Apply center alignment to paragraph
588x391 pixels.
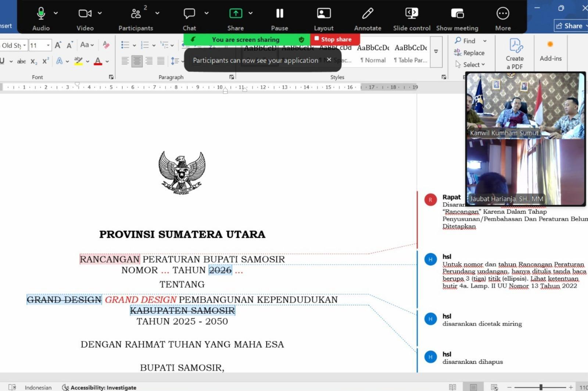(x=137, y=61)
